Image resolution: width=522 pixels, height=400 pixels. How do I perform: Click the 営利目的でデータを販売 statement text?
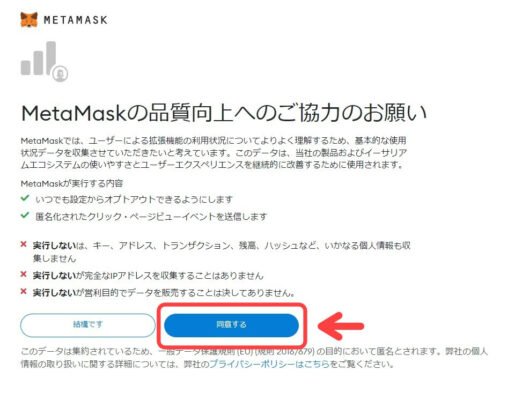coord(164,293)
